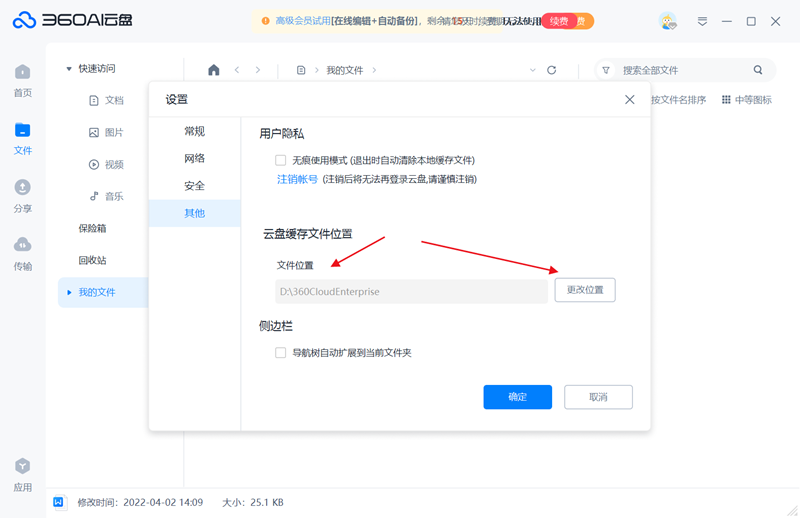The width and height of the screenshot is (800, 518).
Task: Switch to the 网络 settings tab
Action: point(194,158)
